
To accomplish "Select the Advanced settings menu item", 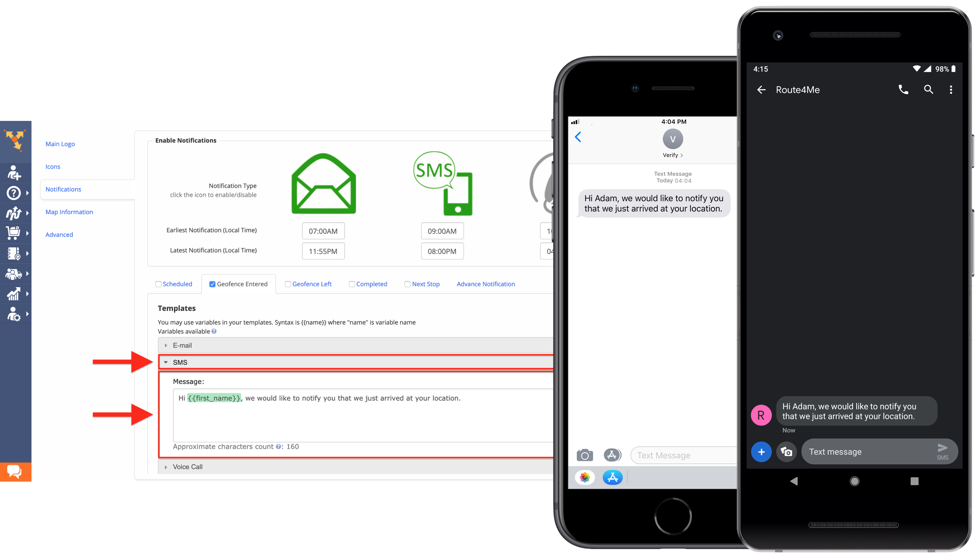I will 59,234.
